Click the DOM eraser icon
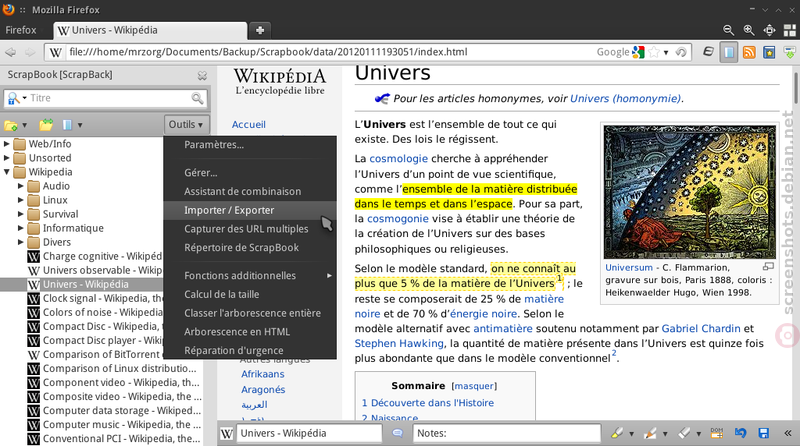This screenshot has height=446, width=800. pyautogui.click(x=717, y=433)
